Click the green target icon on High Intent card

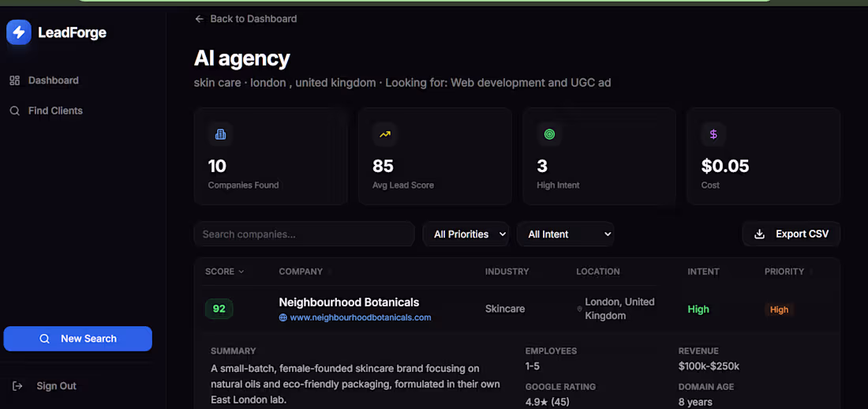(549, 134)
